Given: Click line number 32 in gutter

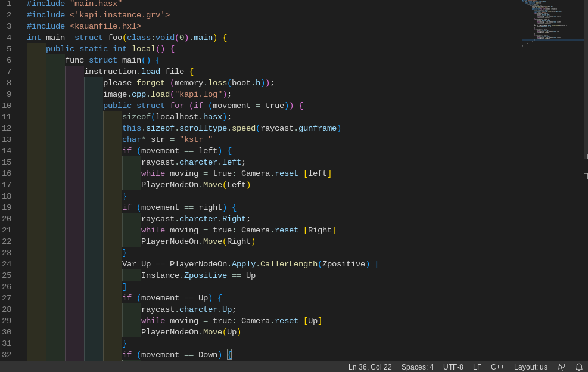Looking at the screenshot, I should 7,355.
